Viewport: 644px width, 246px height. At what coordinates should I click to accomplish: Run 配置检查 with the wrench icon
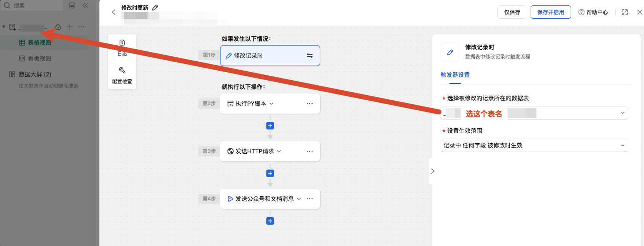tap(122, 76)
